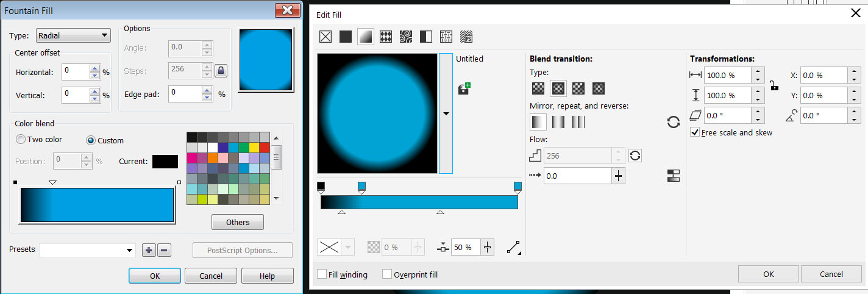Select black start node on Edit Fill gradient

point(321,187)
